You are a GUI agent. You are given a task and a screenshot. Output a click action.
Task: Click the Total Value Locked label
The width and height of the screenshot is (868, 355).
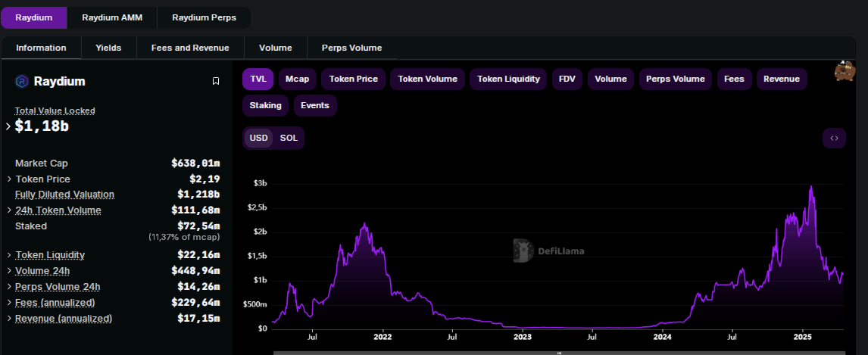(x=55, y=111)
